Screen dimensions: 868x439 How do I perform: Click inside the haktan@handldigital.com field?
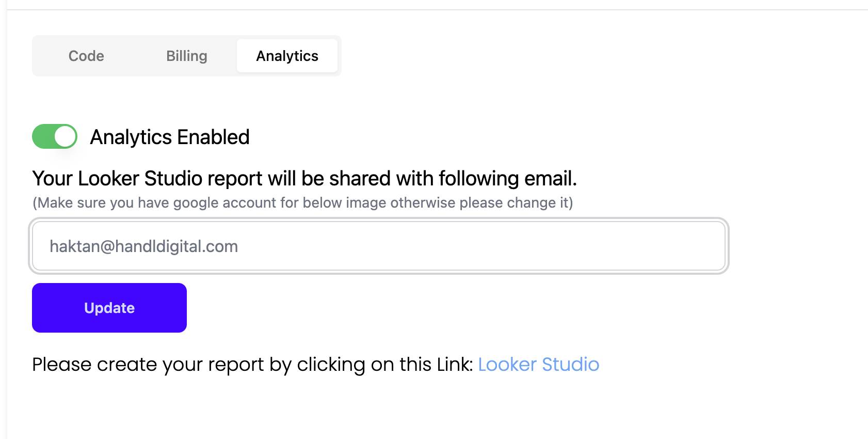click(379, 246)
